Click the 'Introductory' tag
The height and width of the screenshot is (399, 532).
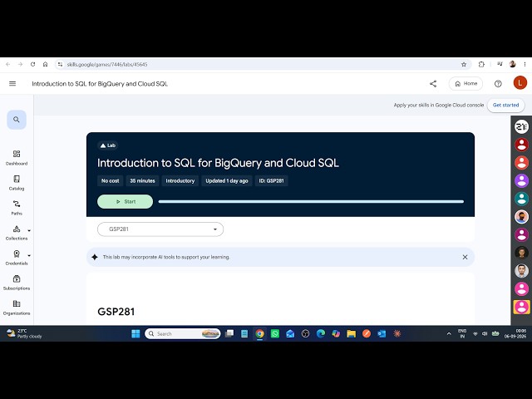pos(180,181)
